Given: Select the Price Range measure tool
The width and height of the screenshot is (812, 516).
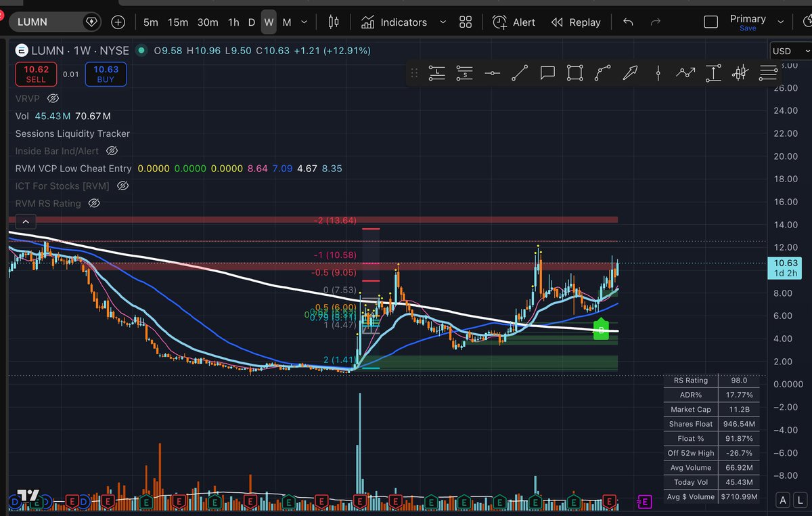Looking at the screenshot, I should pyautogui.click(x=713, y=73).
